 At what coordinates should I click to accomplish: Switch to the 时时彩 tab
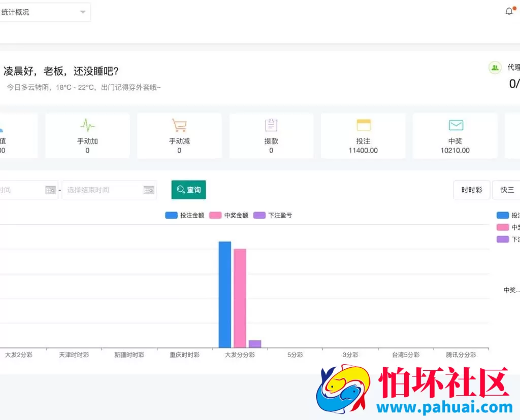[471, 189]
